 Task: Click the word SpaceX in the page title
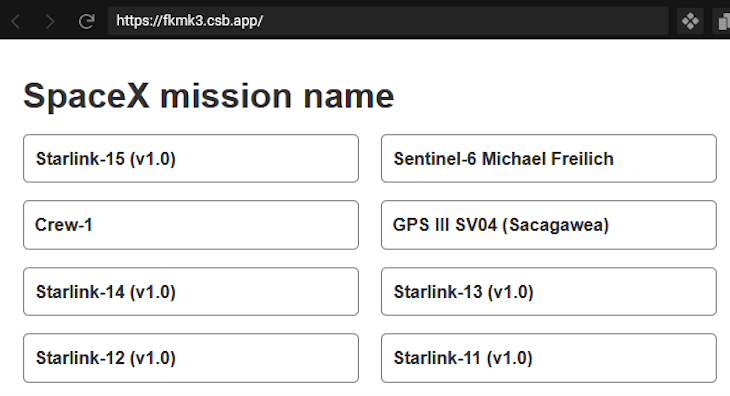point(87,96)
